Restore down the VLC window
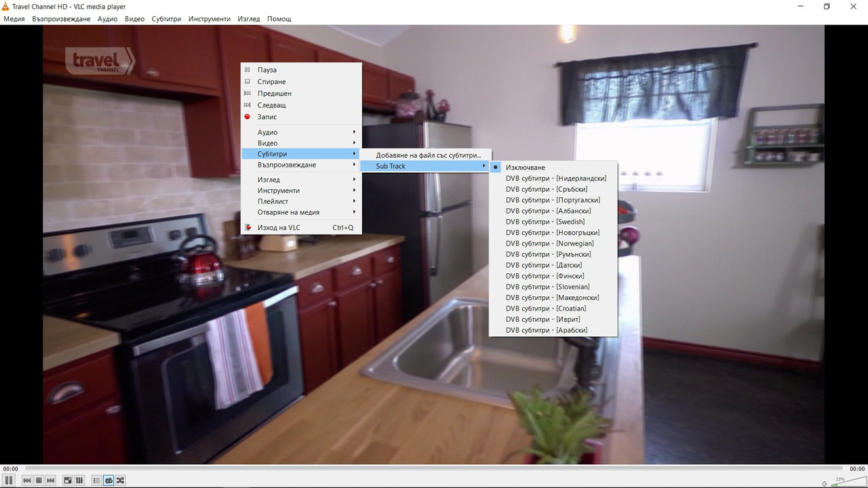The width and height of the screenshot is (868, 488). [x=827, y=6]
